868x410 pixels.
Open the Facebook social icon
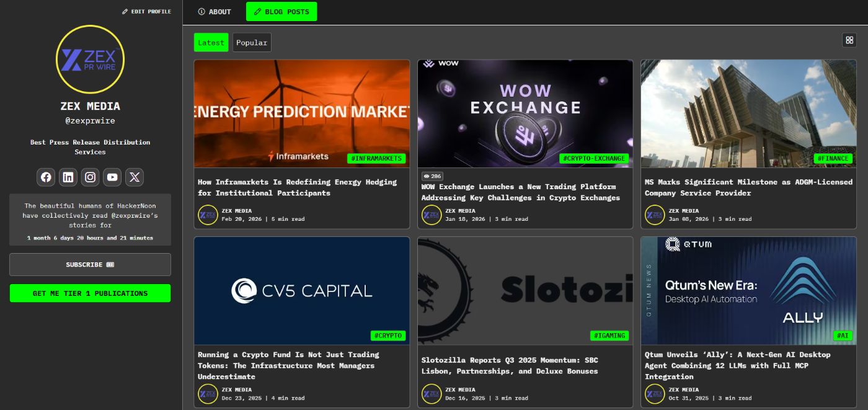click(x=46, y=177)
